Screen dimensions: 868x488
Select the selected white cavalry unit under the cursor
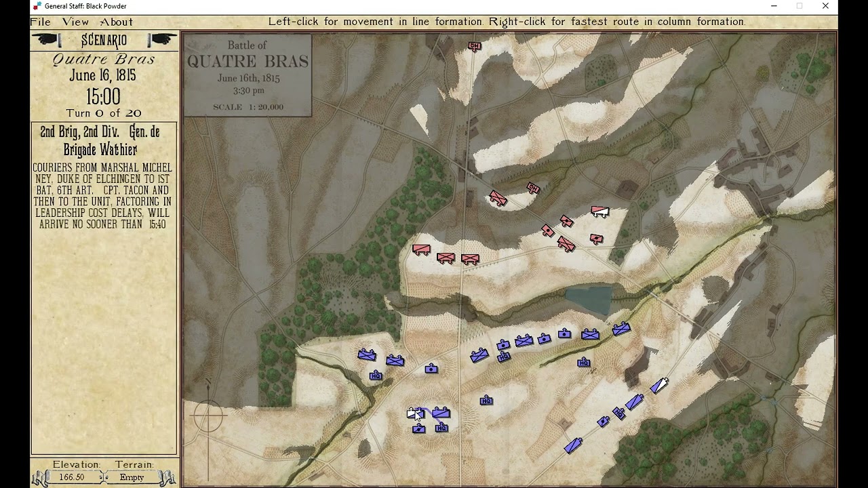415,413
